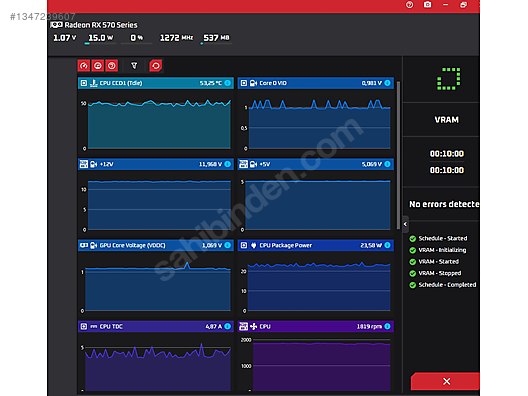This screenshot has height=396, width=528.
Task: Click the Radeon RX 570 GPU card icon
Action: coord(56,25)
